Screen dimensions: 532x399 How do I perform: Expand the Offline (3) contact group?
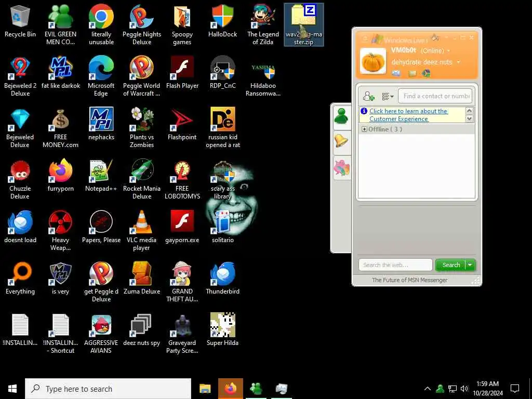point(364,129)
